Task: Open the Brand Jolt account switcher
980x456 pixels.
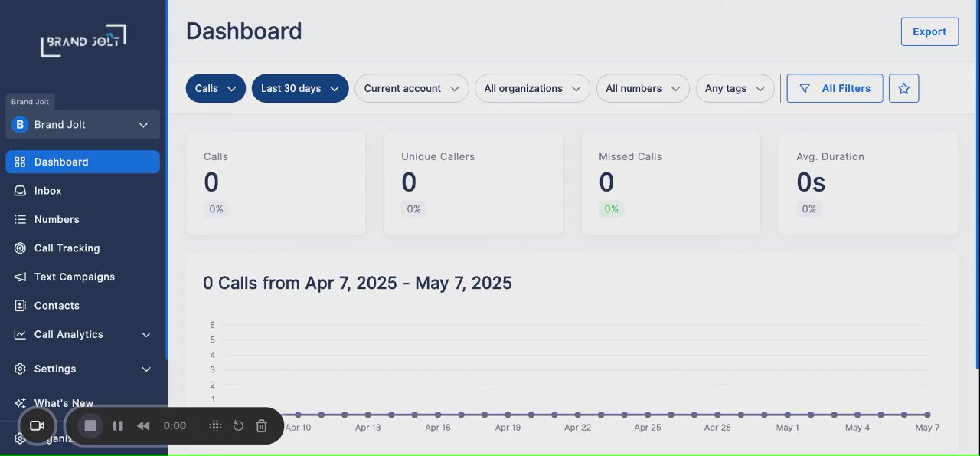Action: click(83, 125)
